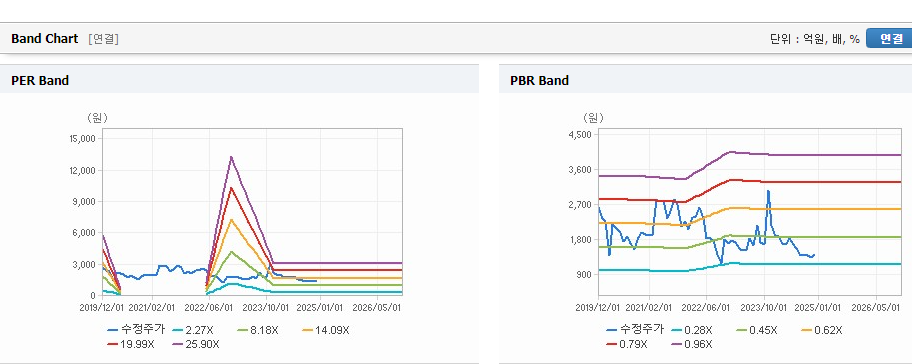This screenshot has height=364, width=912.
Task: Click the 12,000 y-axis label in PER chart
Action: (82, 170)
